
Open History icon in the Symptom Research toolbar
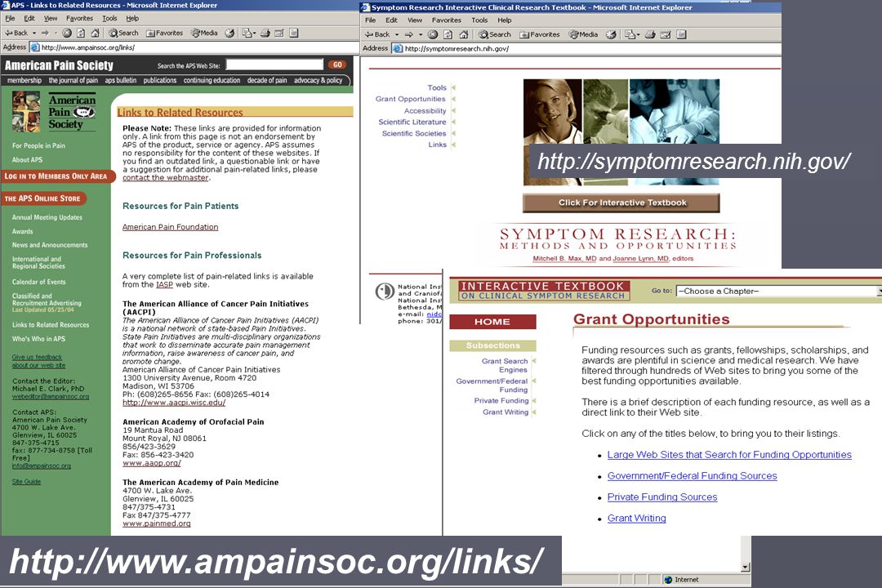pos(611,34)
